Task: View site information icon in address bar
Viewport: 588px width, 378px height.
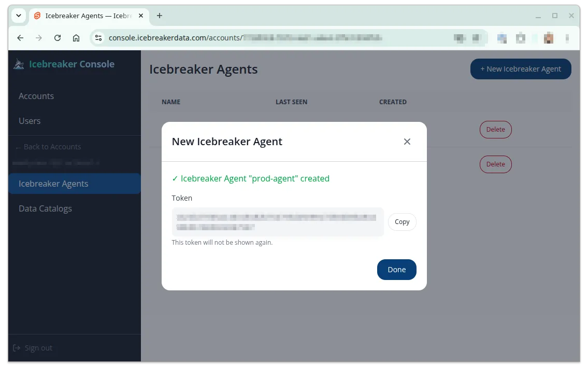Action: point(98,38)
